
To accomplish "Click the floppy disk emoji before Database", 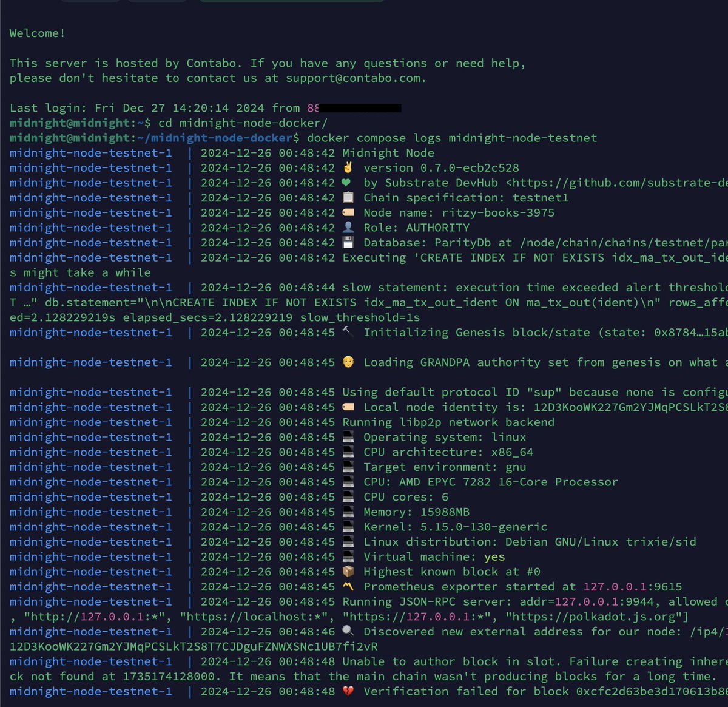I will 348,243.
